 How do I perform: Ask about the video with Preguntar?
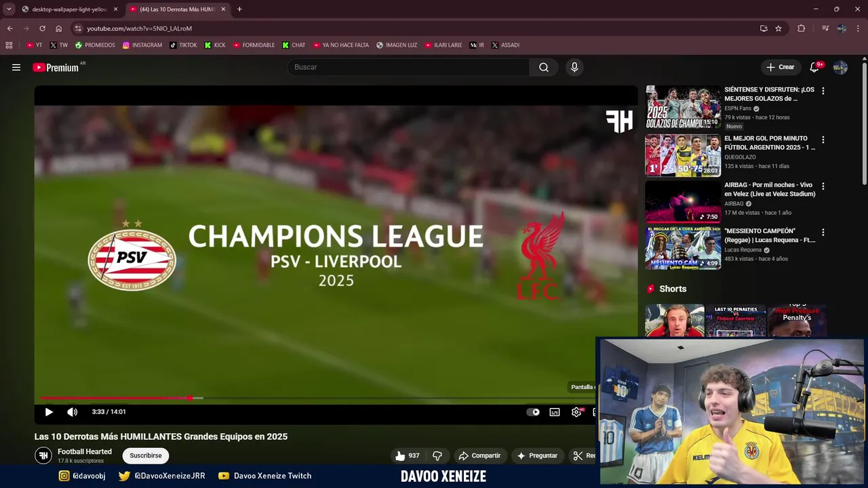pyautogui.click(x=537, y=455)
